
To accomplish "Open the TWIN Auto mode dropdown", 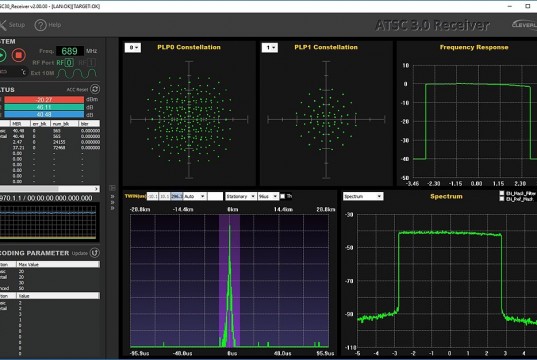I will click(x=195, y=196).
